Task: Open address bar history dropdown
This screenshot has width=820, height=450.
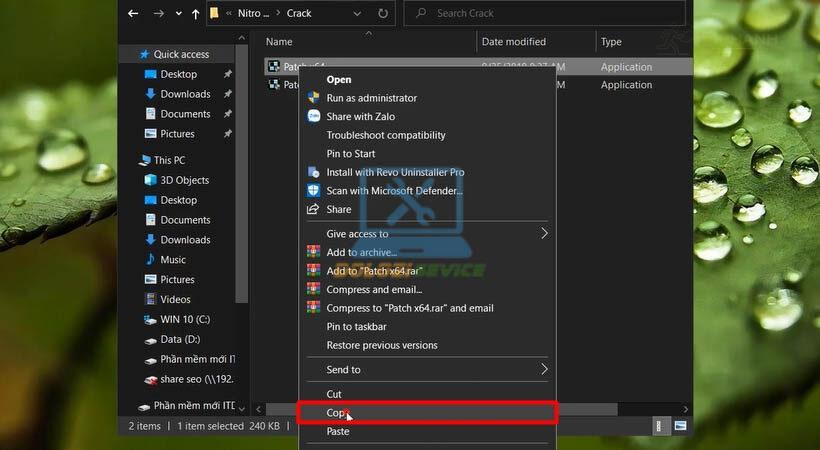Action: pos(356,14)
